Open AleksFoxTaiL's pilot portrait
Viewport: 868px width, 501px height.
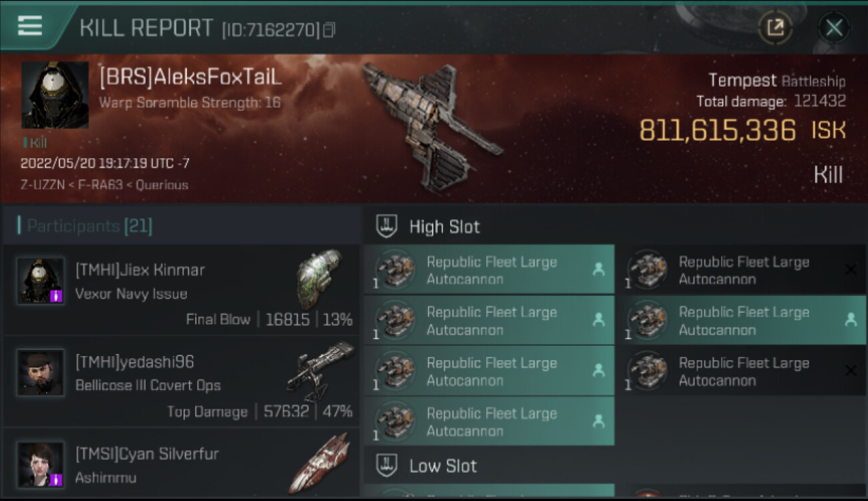click(55, 95)
